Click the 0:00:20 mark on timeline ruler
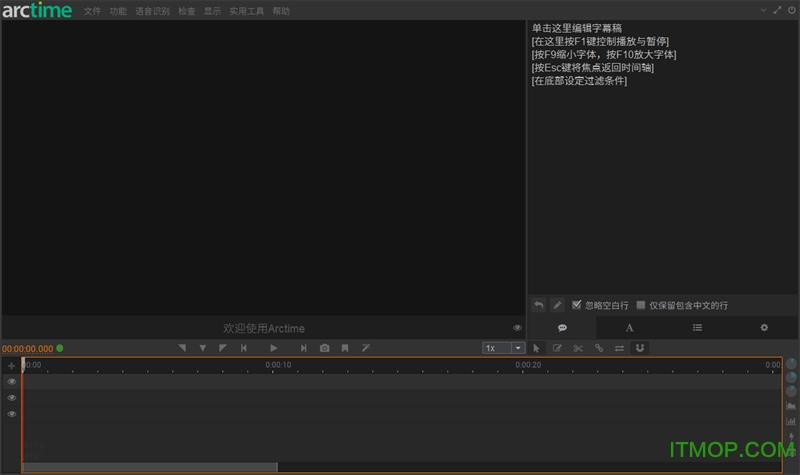The height and width of the screenshot is (475, 800). tap(528, 365)
